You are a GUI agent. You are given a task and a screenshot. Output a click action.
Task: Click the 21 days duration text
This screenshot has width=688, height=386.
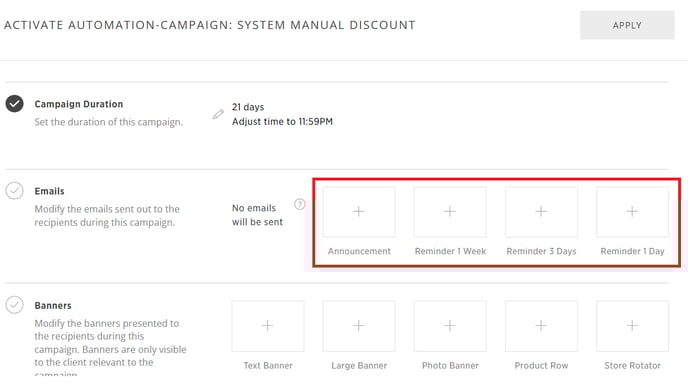[x=248, y=107]
